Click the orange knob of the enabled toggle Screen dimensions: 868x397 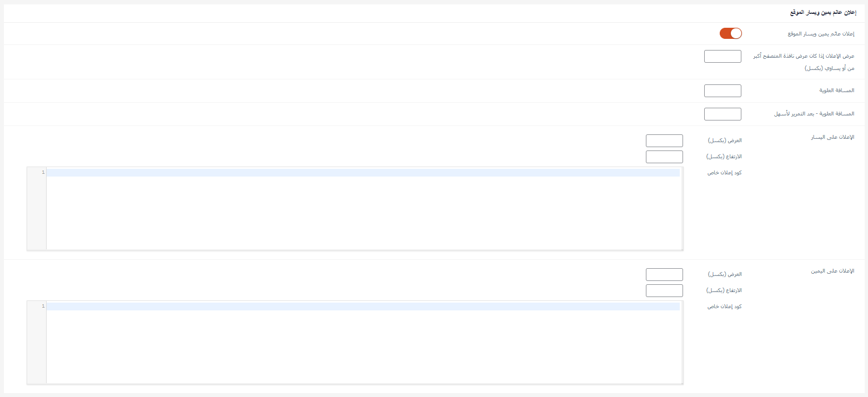pos(735,33)
